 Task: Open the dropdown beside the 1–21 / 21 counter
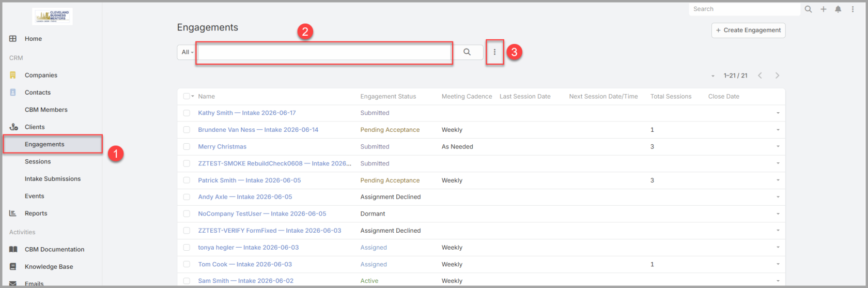(713, 76)
